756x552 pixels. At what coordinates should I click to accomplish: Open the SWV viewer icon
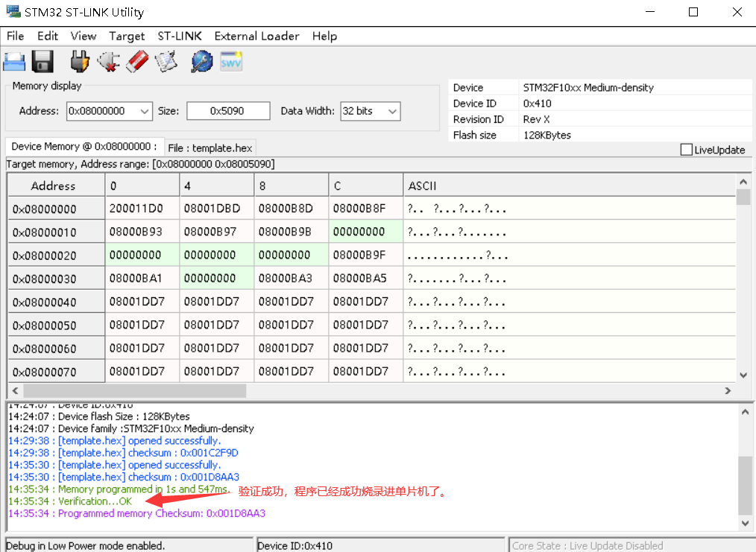[x=231, y=62]
